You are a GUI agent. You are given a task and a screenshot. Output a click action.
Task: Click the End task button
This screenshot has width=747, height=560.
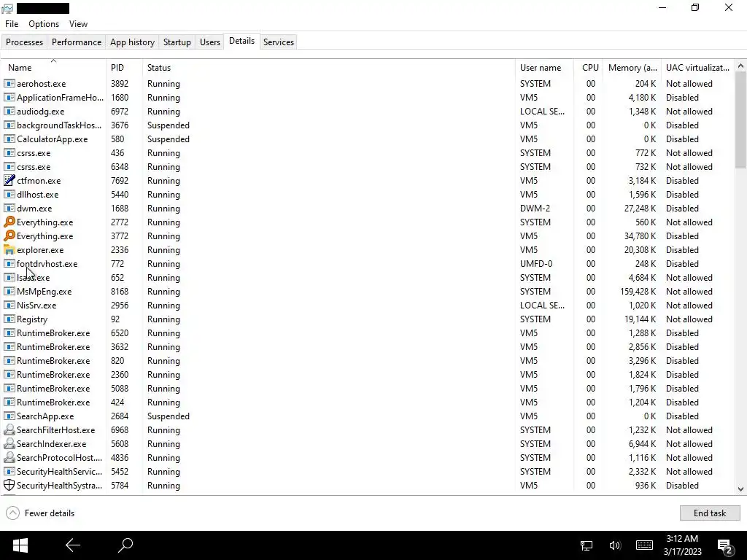(709, 513)
